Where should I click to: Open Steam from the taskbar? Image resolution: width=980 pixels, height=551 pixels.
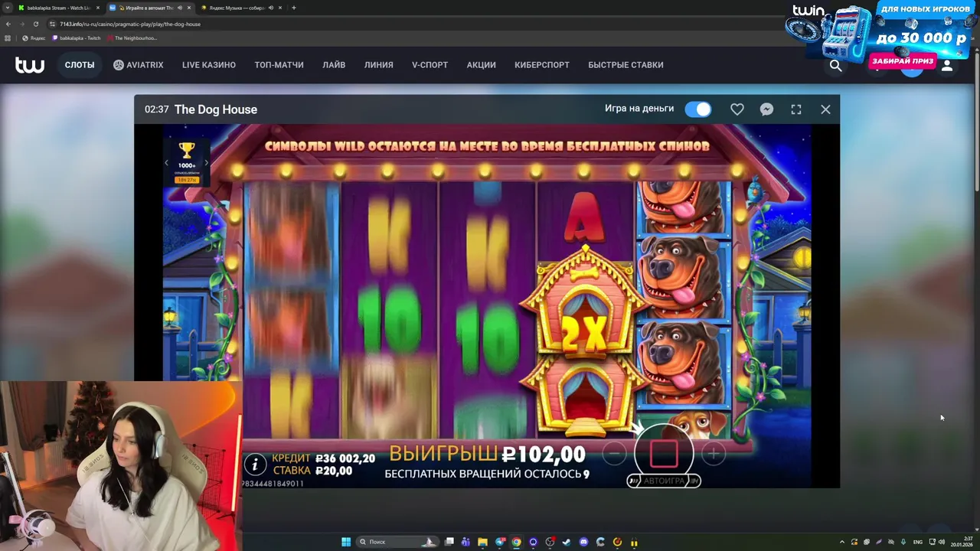click(567, 542)
